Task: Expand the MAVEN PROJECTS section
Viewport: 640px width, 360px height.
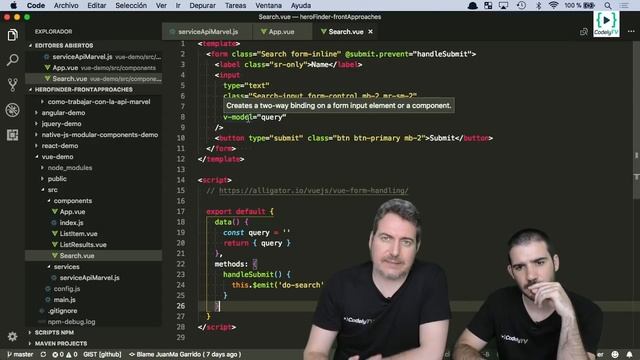Action: point(60,343)
